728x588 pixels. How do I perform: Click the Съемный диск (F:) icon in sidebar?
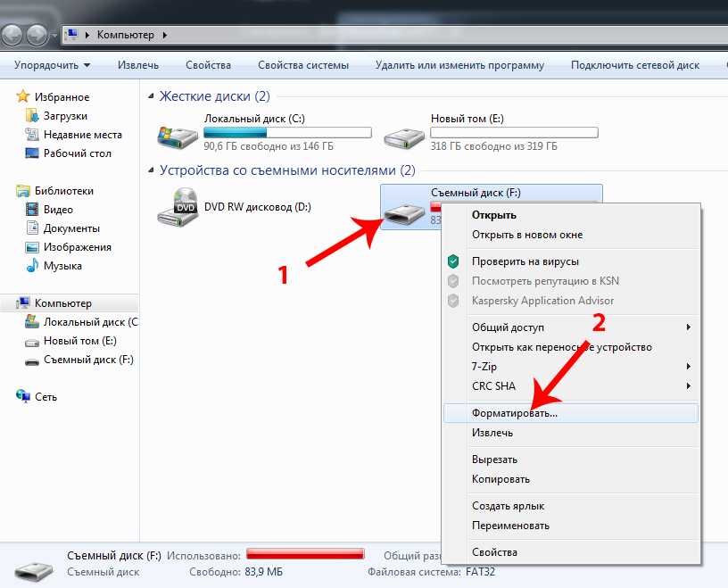coord(32,361)
